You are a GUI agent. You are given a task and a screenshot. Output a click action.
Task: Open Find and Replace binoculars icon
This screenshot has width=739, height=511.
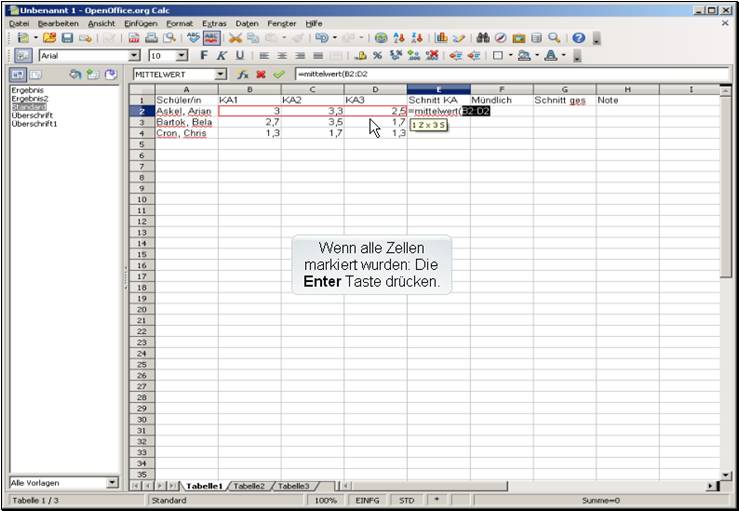[483, 38]
